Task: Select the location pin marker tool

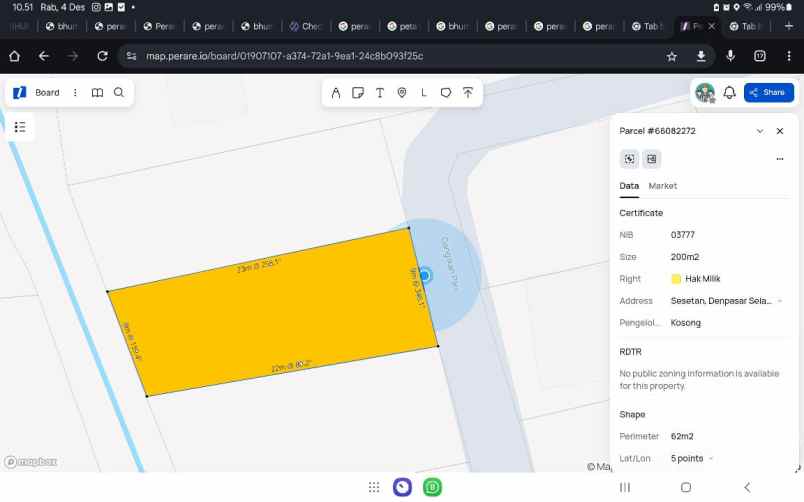Action: [x=402, y=93]
